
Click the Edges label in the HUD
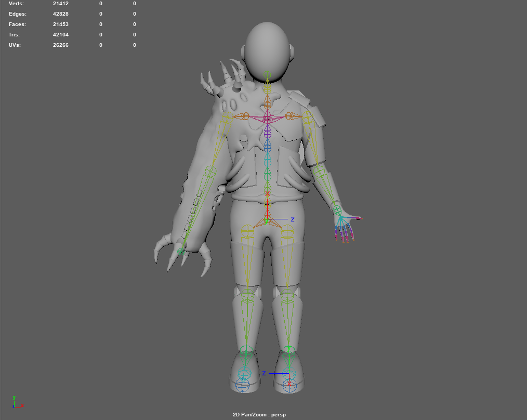[x=18, y=14]
